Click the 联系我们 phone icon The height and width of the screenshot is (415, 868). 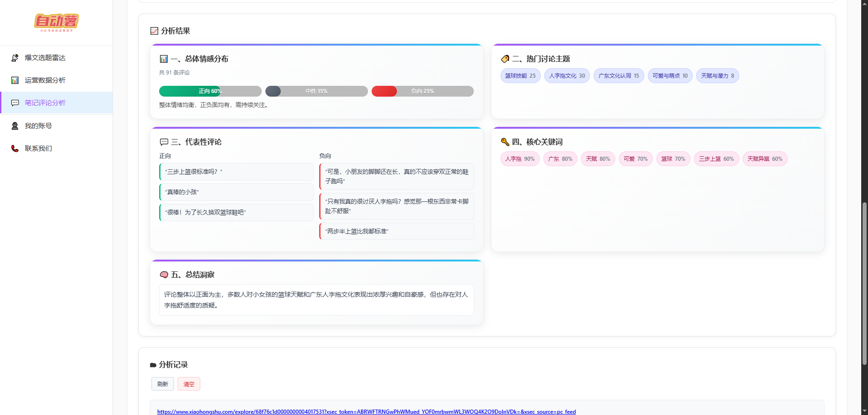click(15, 149)
